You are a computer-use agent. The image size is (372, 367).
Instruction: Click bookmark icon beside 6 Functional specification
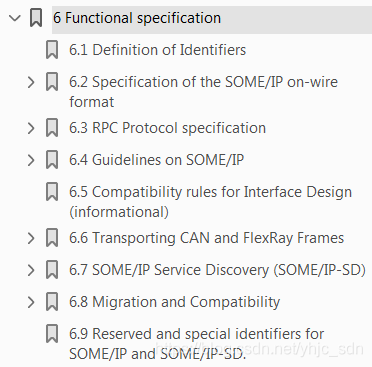(x=36, y=18)
